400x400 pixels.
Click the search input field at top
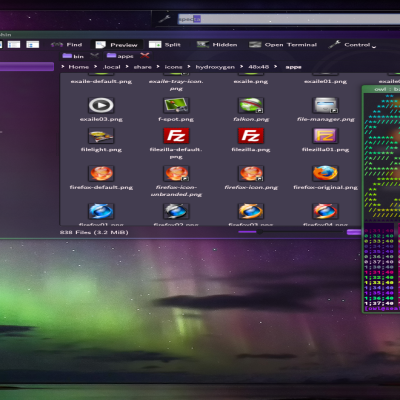[289, 19]
